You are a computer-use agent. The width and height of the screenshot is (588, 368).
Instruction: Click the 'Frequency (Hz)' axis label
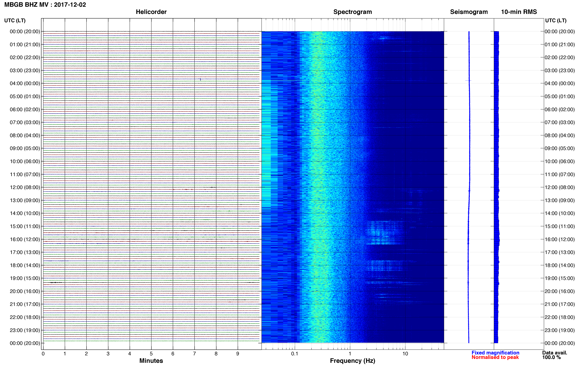(352, 361)
